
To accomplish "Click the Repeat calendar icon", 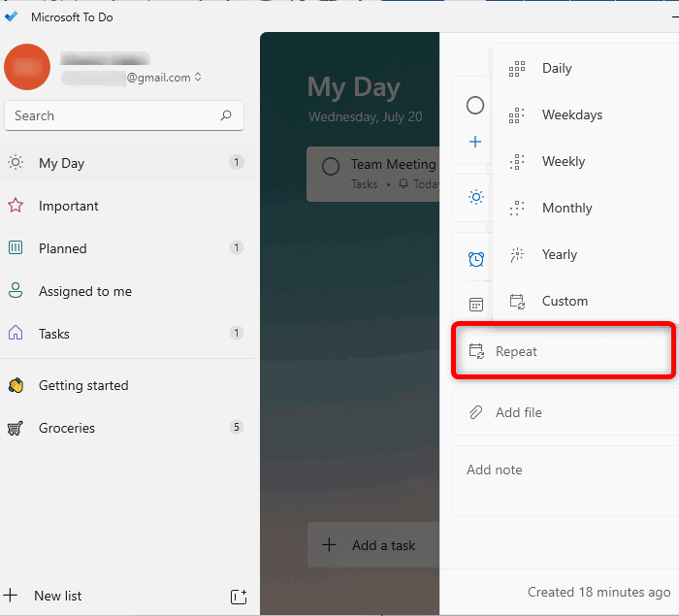I will [x=476, y=351].
